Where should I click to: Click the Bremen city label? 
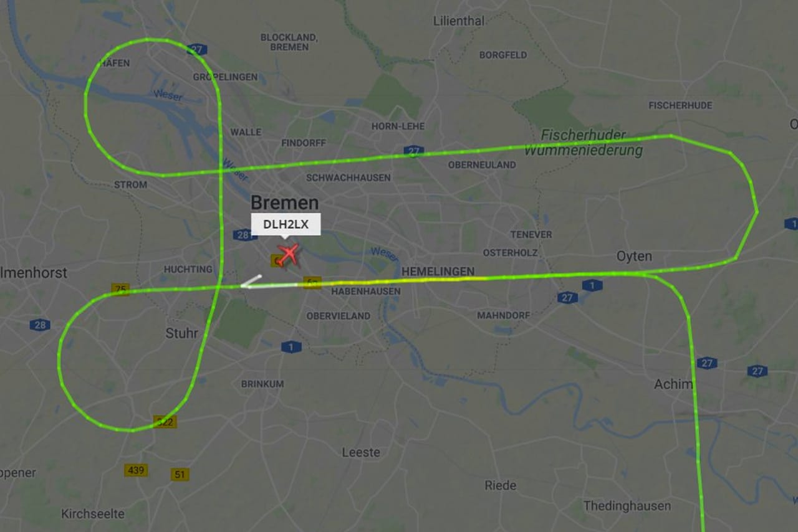284,202
